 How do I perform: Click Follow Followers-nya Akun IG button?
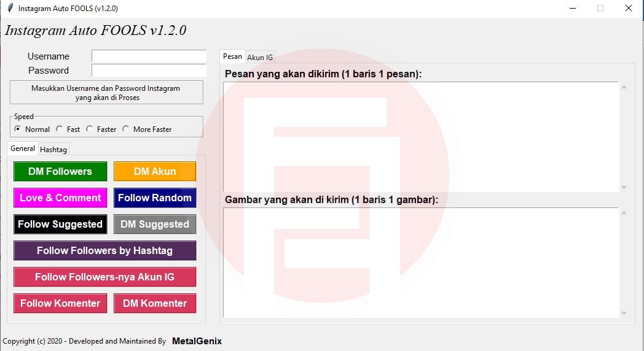(x=104, y=277)
